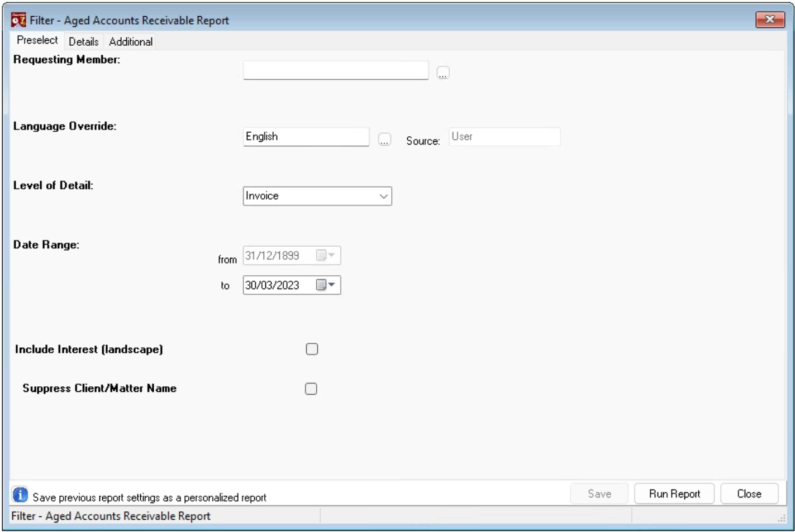795x532 pixels.
Task: Click the Language Override English field
Action: (306, 137)
